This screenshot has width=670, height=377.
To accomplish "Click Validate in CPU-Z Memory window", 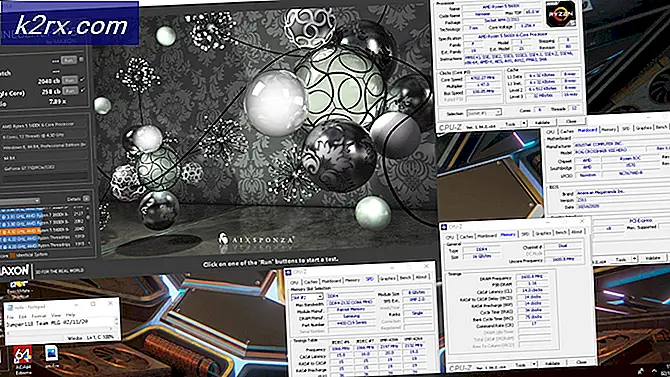I will pos(552,363).
